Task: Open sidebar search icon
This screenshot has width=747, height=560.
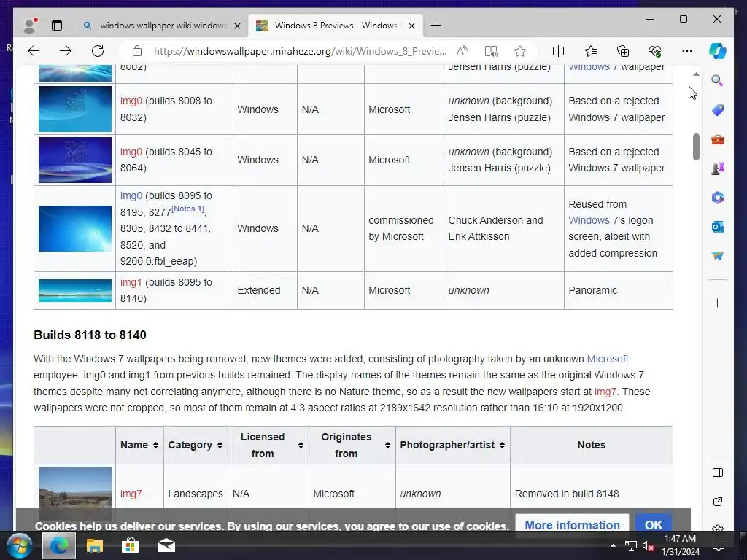Action: (x=718, y=80)
